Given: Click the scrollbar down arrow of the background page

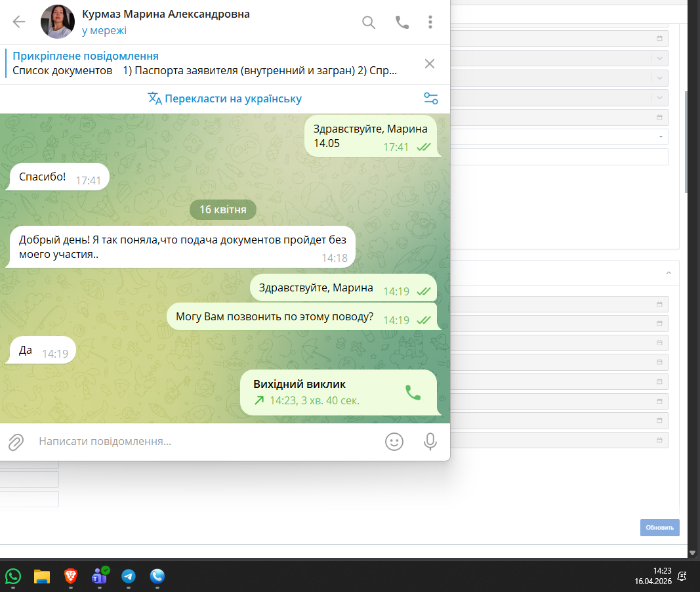Looking at the screenshot, I should [x=692, y=553].
